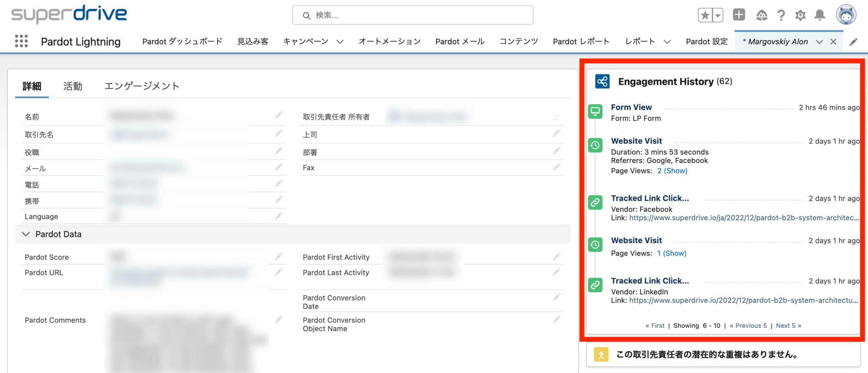Open the Pardot 設定 nav tab

click(x=707, y=41)
